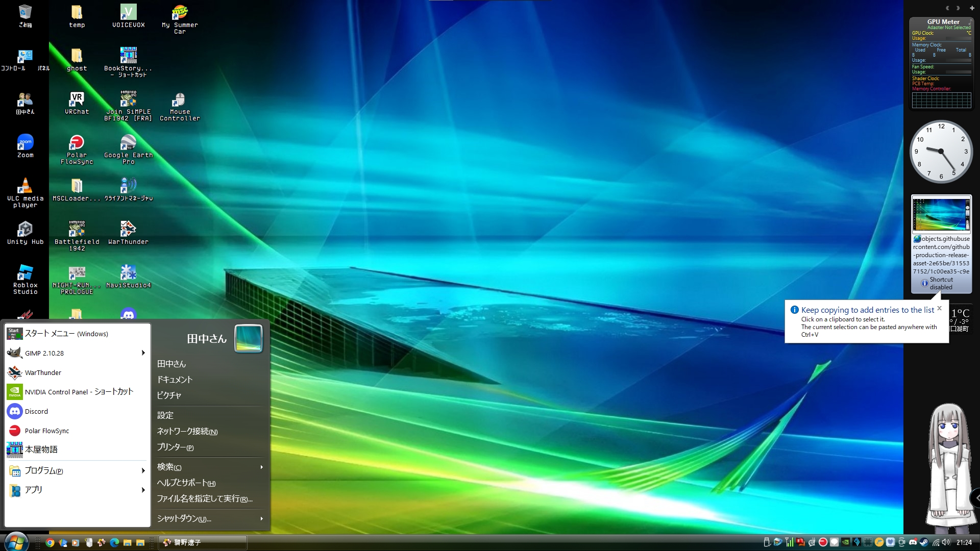Viewport: 980px width, 551px height.
Task: Expand the シャットダウン(U) options arrow
Action: (x=261, y=518)
